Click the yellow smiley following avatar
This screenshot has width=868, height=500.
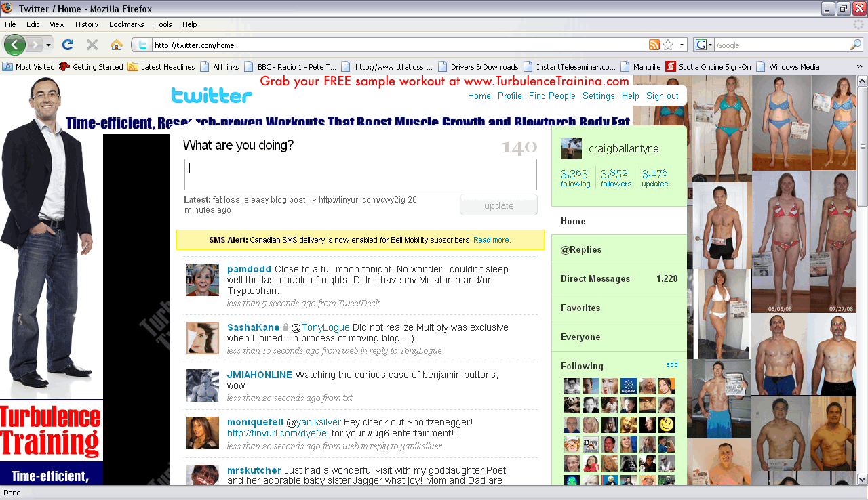(667, 425)
